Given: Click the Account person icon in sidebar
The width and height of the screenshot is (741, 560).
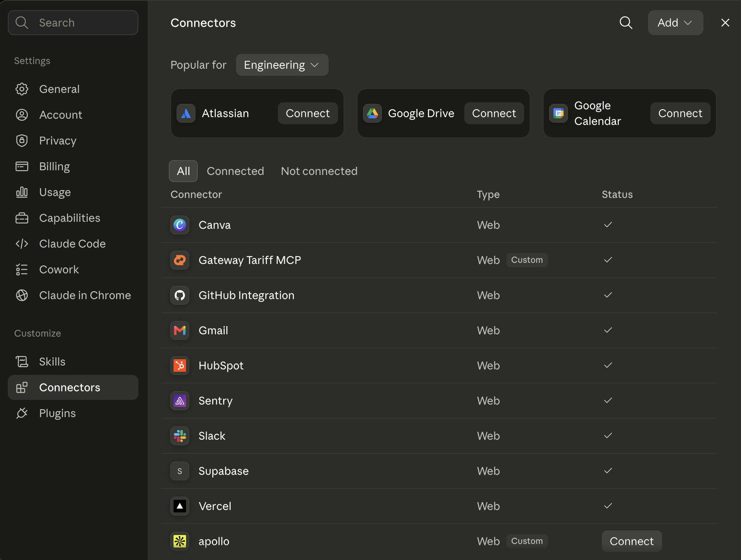Looking at the screenshot, I should point(22,115).
